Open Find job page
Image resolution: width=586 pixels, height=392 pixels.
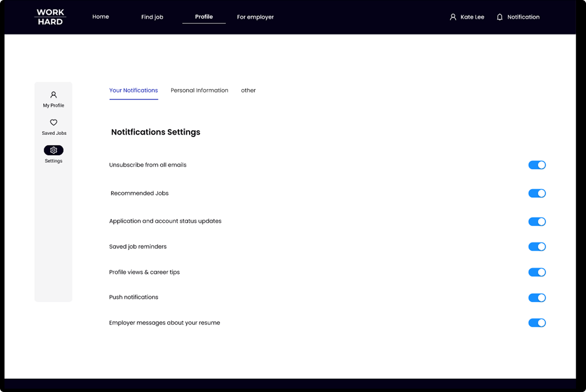tap(152, 17)
